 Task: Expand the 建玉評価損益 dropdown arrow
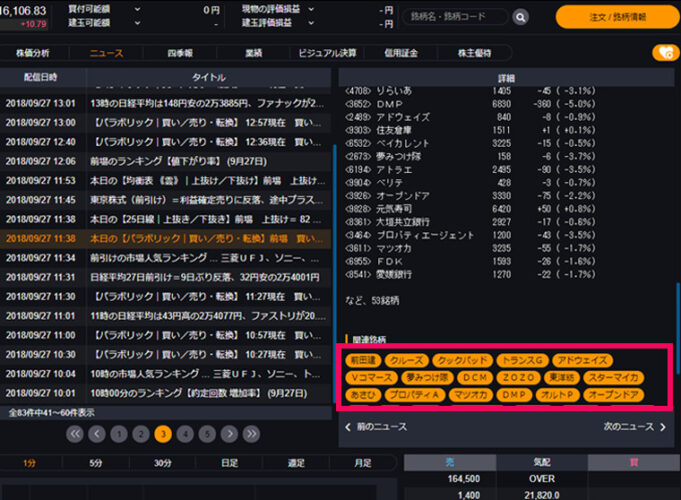point(311,23)
